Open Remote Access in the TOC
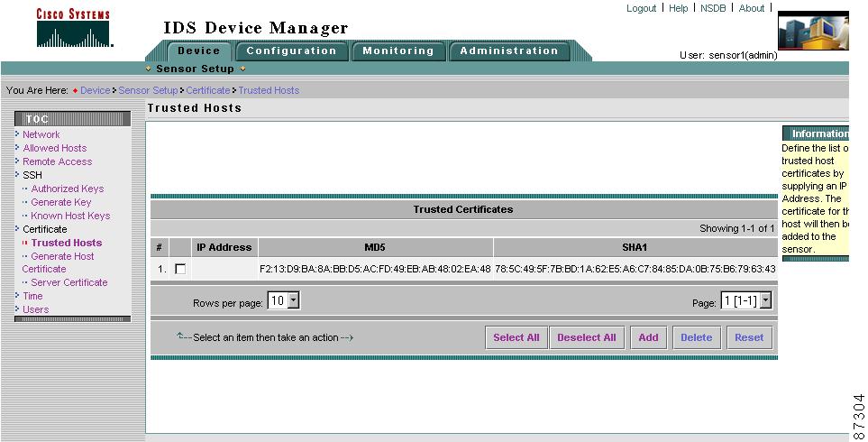Viewport: 868px width, 442px height. coord(58,161)
